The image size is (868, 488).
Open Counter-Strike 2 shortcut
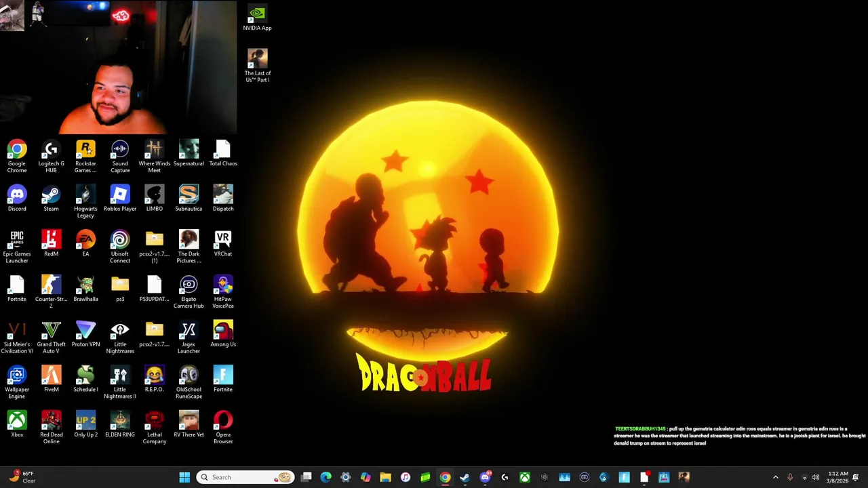pos(51,292)
